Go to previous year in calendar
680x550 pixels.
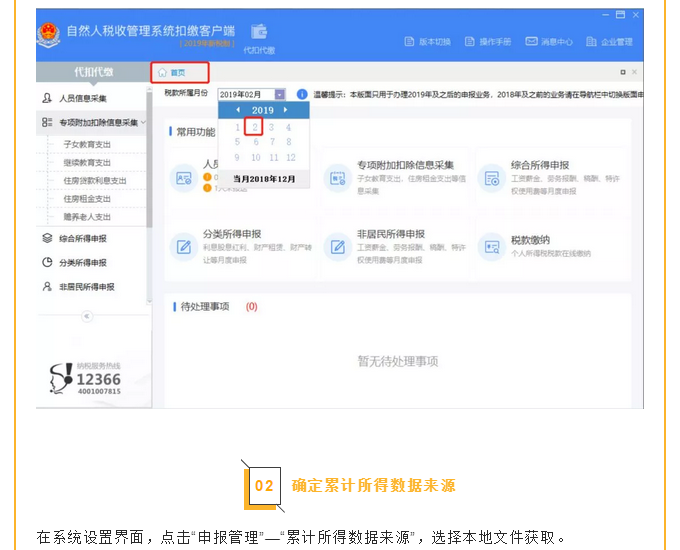click(238, 110)
